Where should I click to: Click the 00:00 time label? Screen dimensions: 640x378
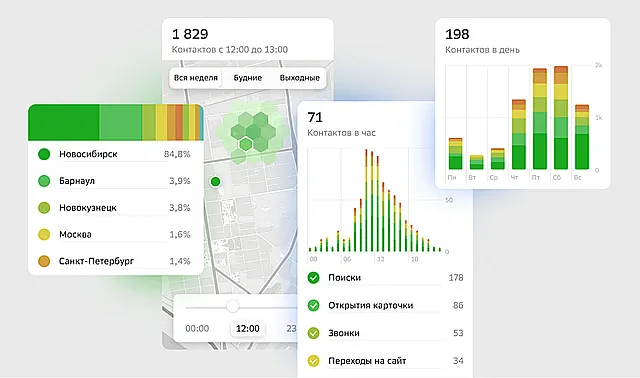197,329
